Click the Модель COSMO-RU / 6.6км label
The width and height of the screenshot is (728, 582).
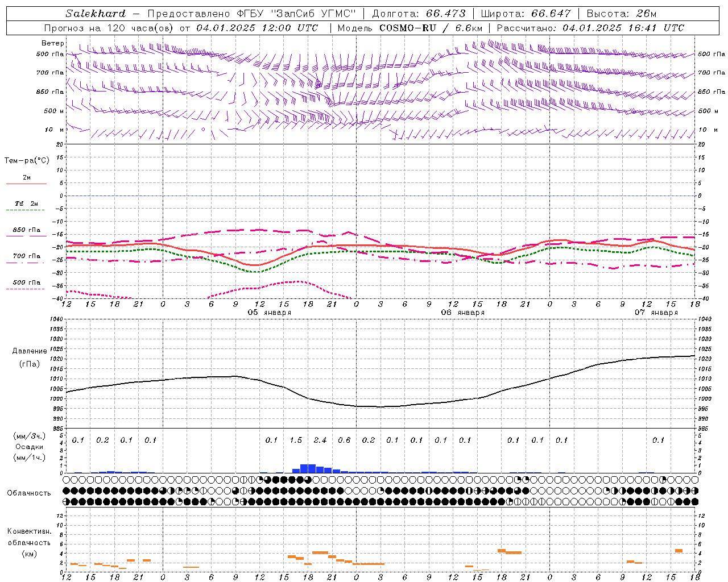pos(410,28)
